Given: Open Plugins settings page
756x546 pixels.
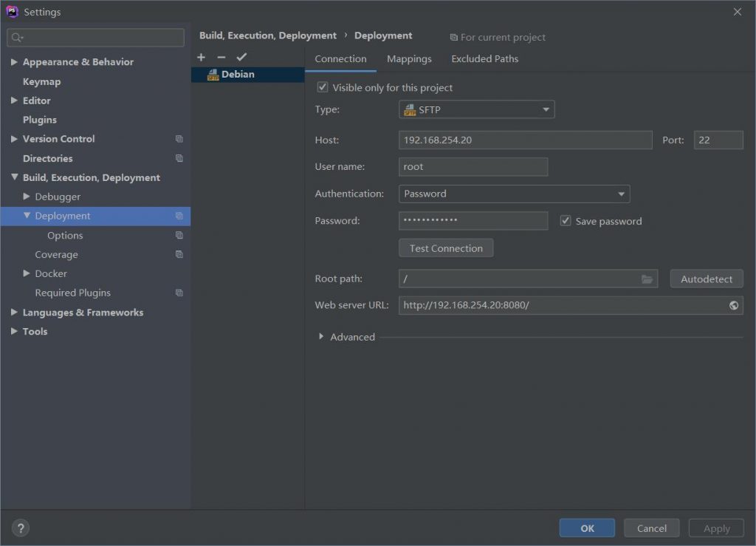Looking at the screenshot, I should (40, 120).
